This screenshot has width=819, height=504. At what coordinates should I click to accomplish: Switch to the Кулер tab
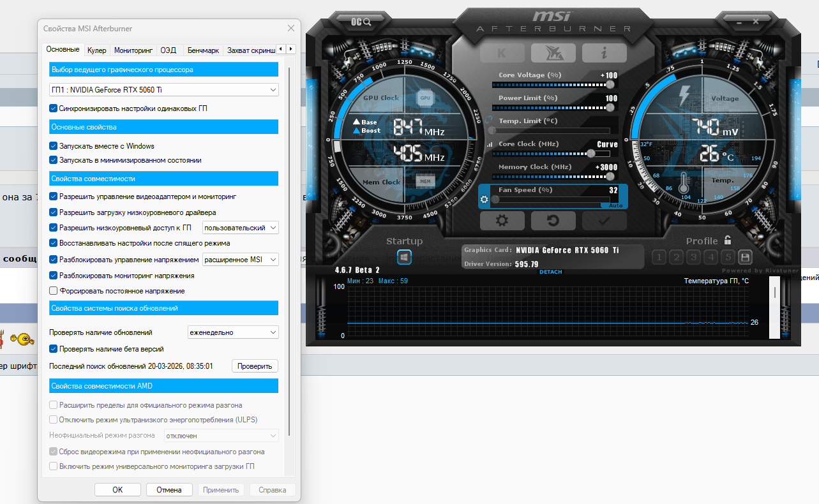click(97, 50)
